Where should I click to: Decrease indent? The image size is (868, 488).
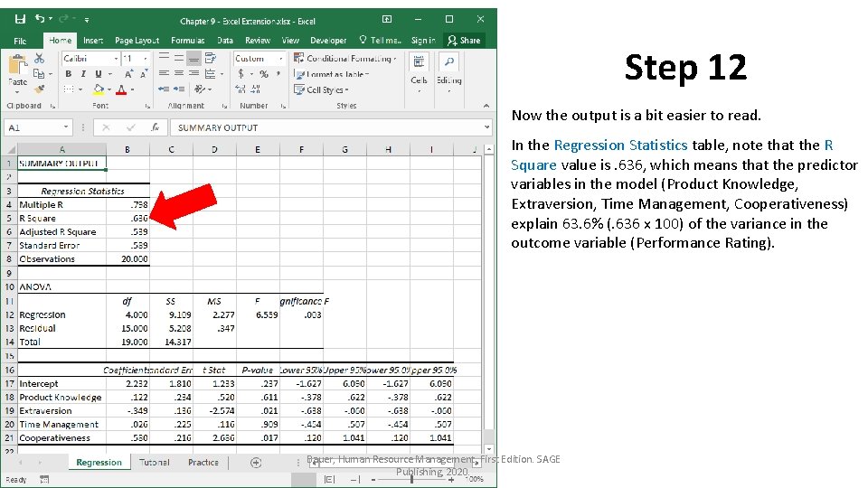(164, 89)
